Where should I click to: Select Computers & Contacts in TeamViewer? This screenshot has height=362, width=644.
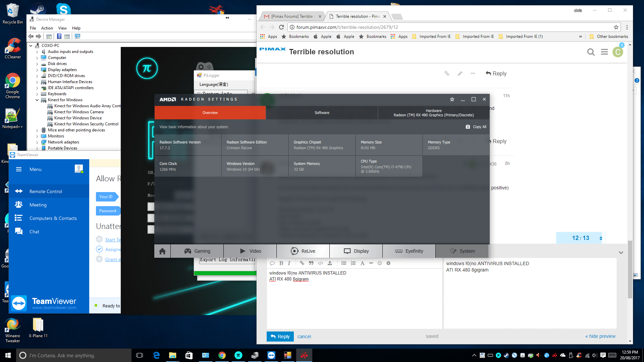point(53,218)
